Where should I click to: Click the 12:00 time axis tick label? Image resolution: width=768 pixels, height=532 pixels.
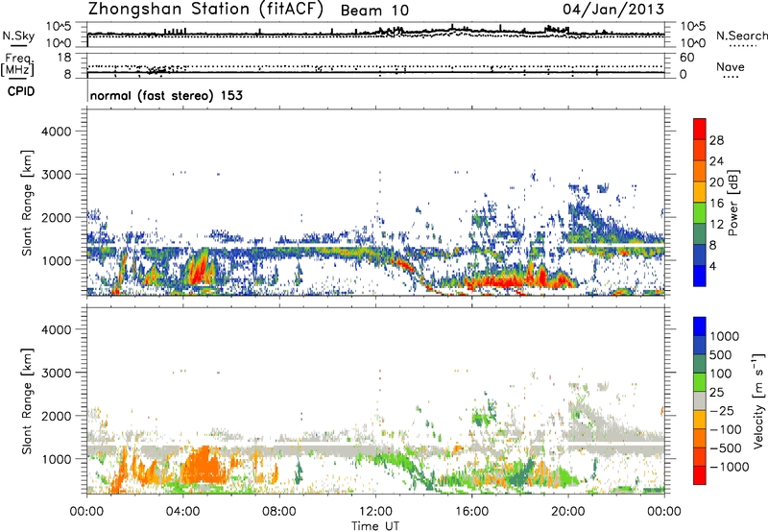click(x=375, y=512)
